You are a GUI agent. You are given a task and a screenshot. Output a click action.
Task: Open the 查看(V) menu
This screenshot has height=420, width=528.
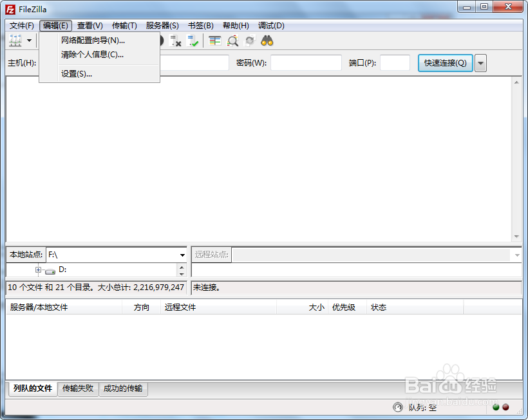click(90, 26)
